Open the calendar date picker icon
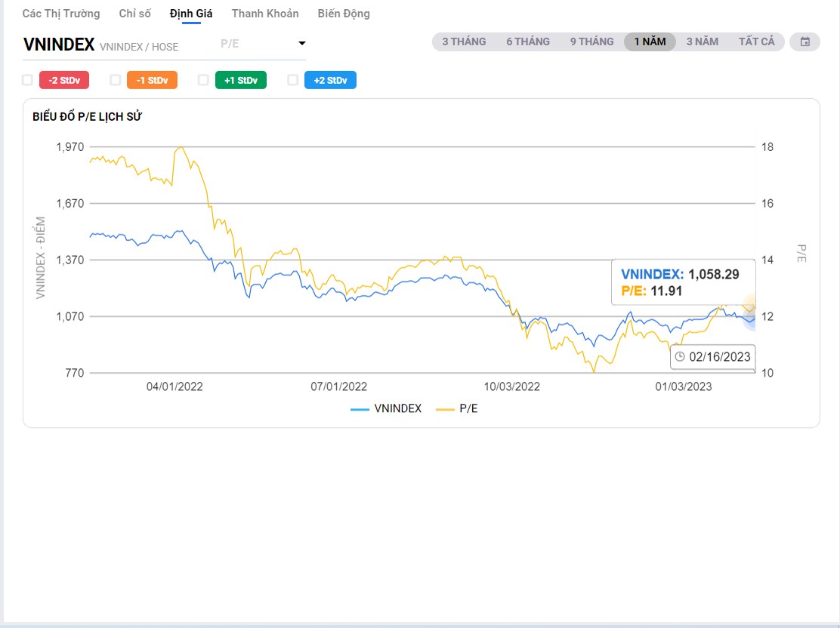The width and height of the screenshot is (840, 628). [804, 42]
